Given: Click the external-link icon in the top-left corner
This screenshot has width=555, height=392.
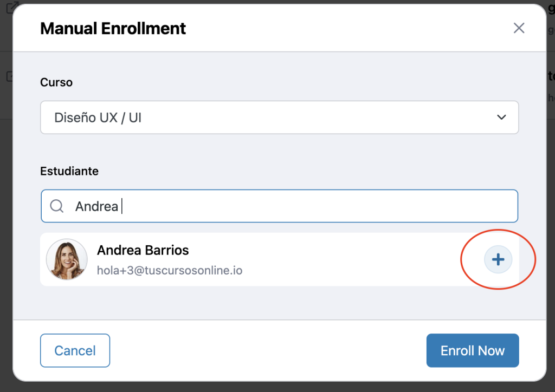Looking at the screenshot, I should [x=10, y=8].
